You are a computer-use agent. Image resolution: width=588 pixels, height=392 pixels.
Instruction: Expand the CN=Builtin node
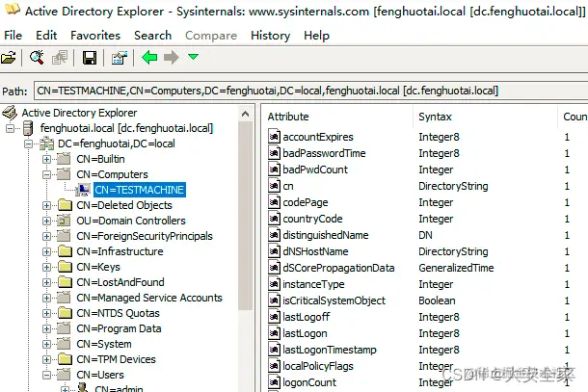(x=46, y=159)
